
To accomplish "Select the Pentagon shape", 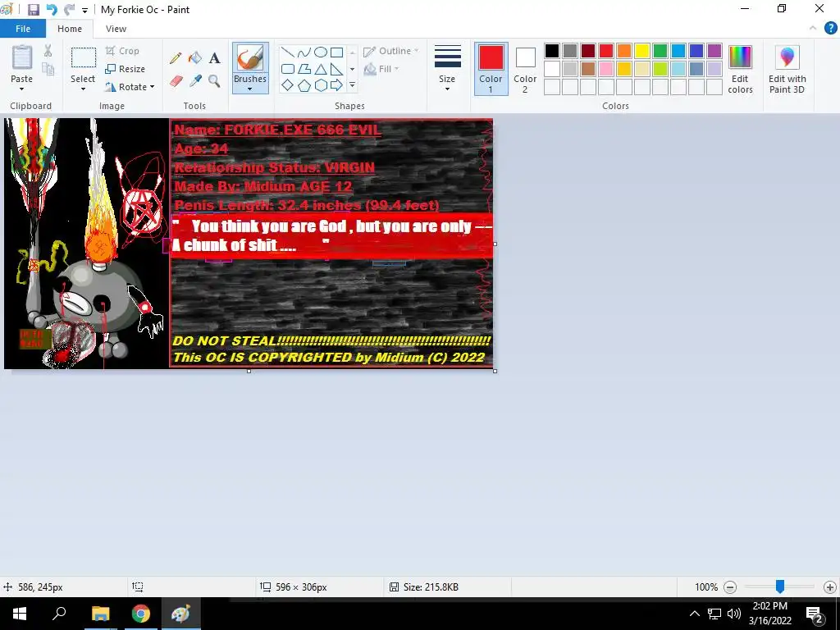I will pos(304,85).
